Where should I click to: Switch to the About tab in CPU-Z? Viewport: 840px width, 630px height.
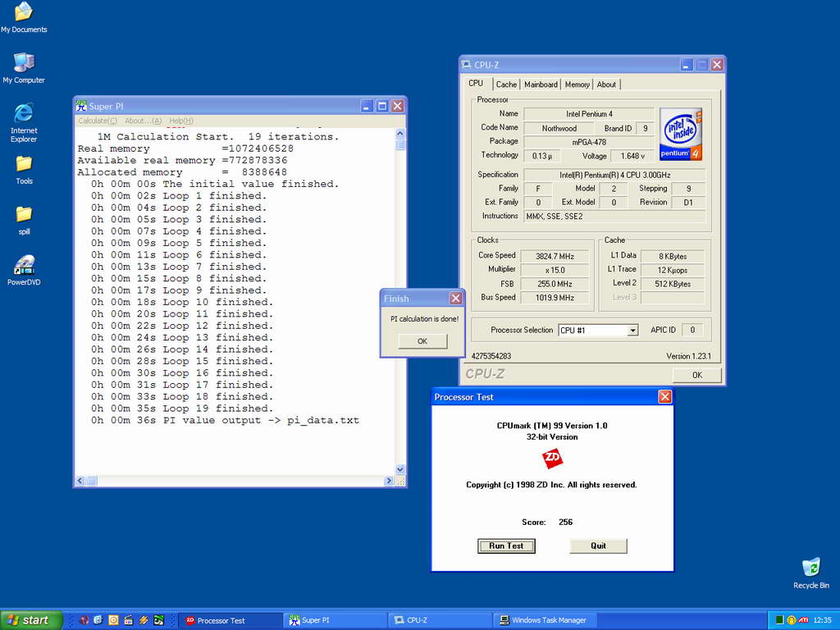click(606, 84)
